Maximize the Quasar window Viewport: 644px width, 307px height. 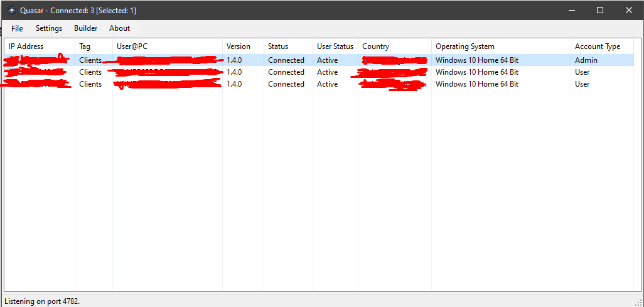[x=600, y=10]
